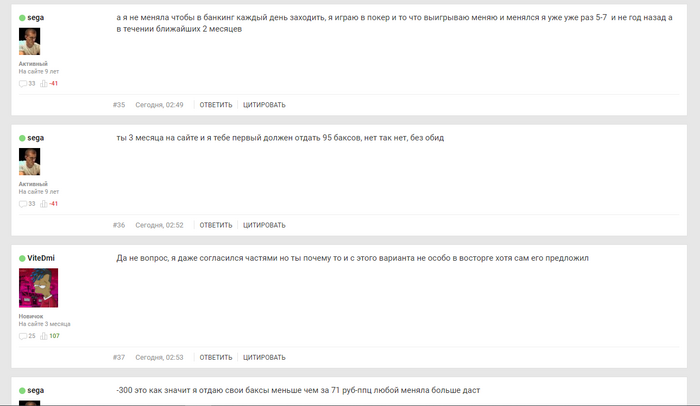
Task: Click green online status dot beside ViteDmi
Action: 22,258
